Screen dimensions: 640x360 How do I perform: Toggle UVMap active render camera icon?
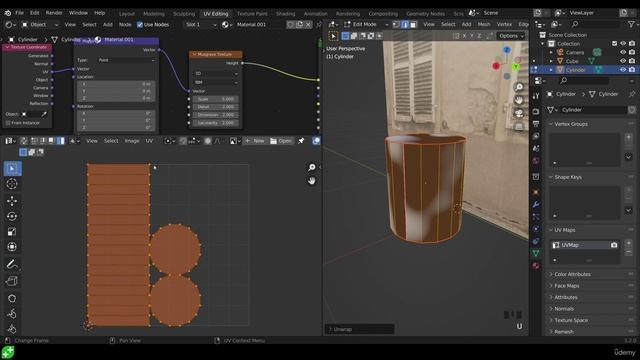614,245
